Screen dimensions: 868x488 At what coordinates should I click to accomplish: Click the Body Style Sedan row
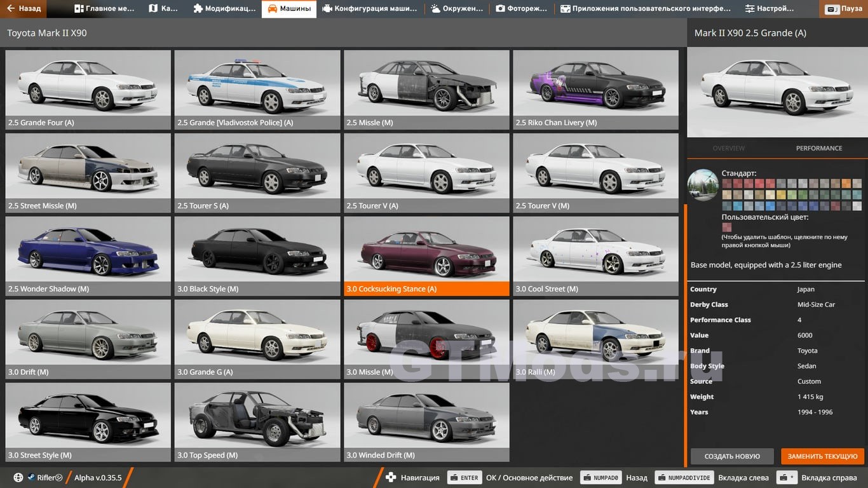click(x=776, y=366)
